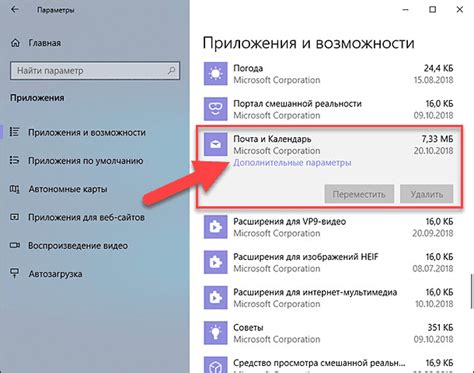This screenshot has height=373, width=474.
Task: Click the 351 КБ size value
Action: pyautogui.click(x=440, y=328)
